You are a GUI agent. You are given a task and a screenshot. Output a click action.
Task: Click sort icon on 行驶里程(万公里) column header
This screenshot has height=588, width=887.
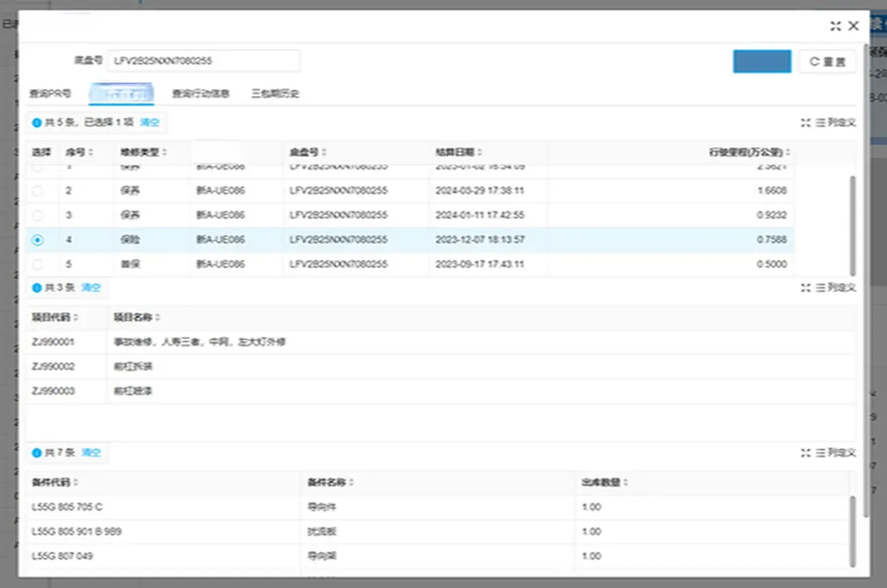(x=789, y=152)
